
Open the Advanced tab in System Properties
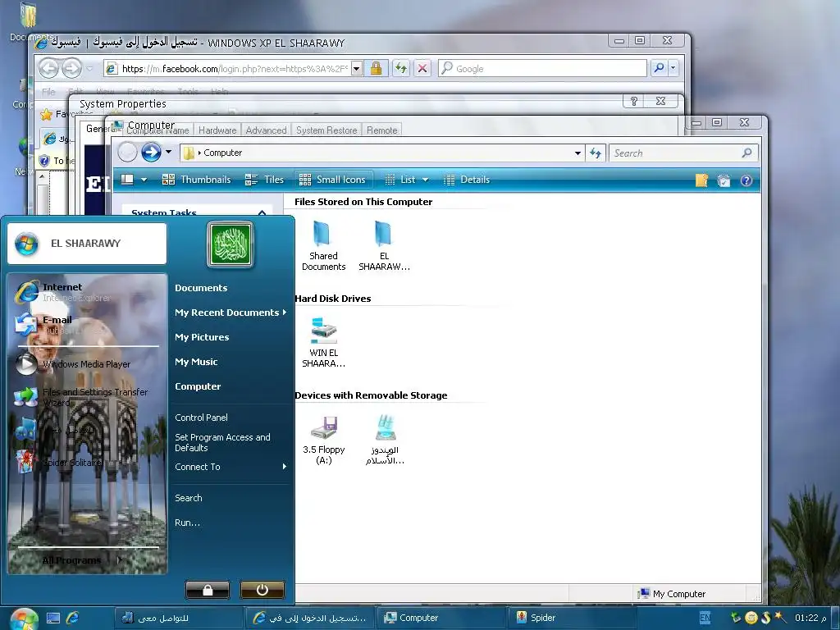coord(266,130)
